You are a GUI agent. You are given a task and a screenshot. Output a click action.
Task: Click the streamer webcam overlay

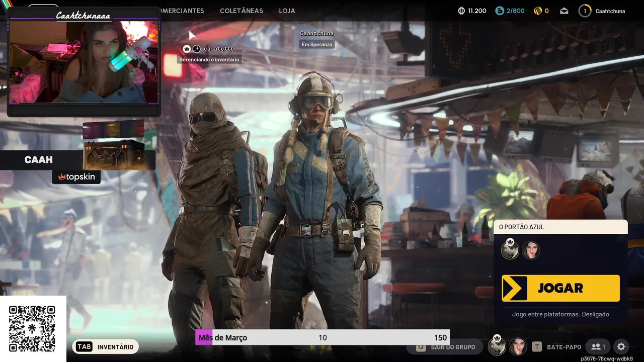pyautogui.click(x=84, y=62)
